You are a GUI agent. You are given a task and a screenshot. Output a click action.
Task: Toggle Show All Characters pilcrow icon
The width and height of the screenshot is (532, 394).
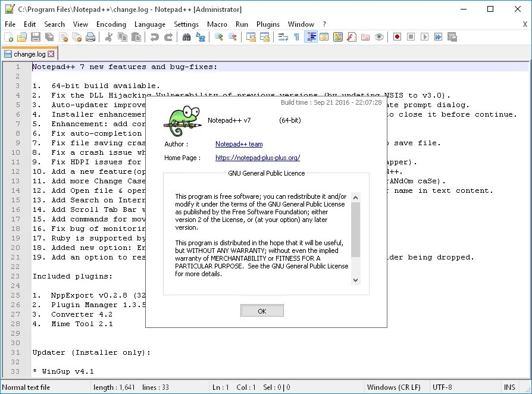(296, 37)
